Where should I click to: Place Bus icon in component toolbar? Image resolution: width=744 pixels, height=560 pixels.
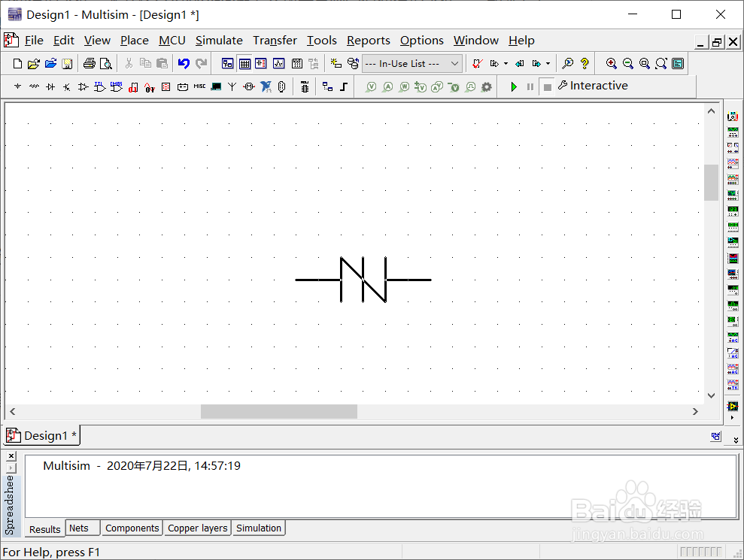point(344,86)
